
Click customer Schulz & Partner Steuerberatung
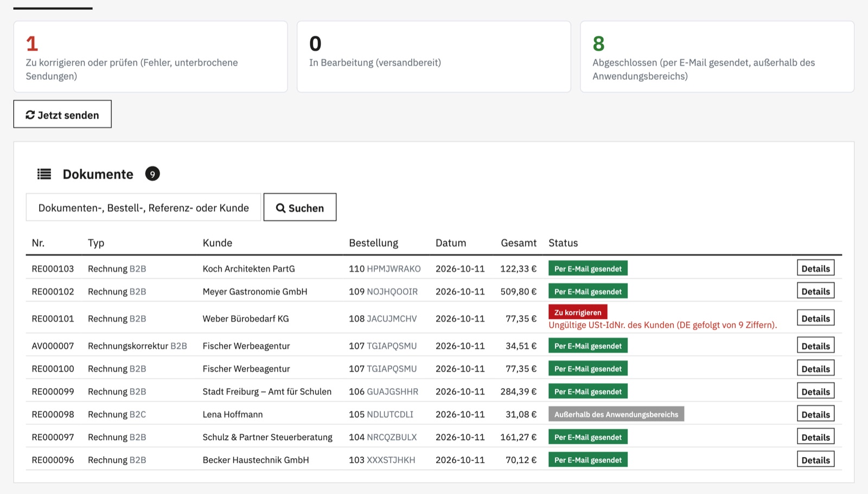267,437
